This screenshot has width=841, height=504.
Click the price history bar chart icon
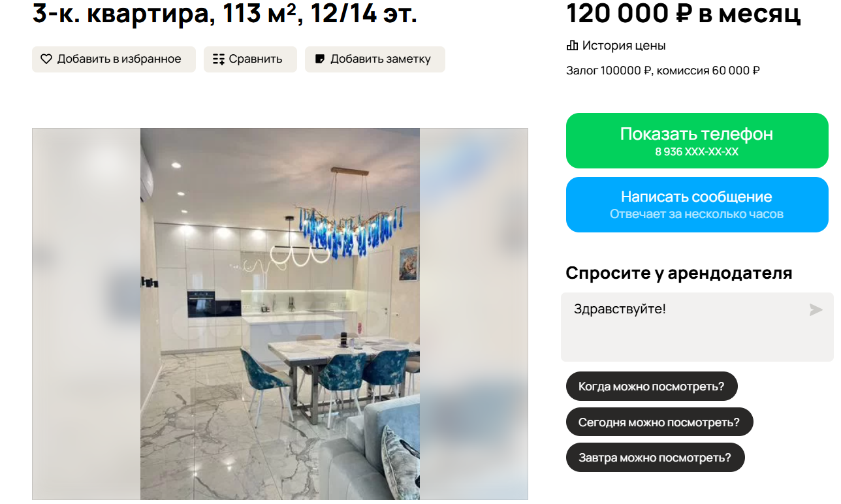pos(572,46)
